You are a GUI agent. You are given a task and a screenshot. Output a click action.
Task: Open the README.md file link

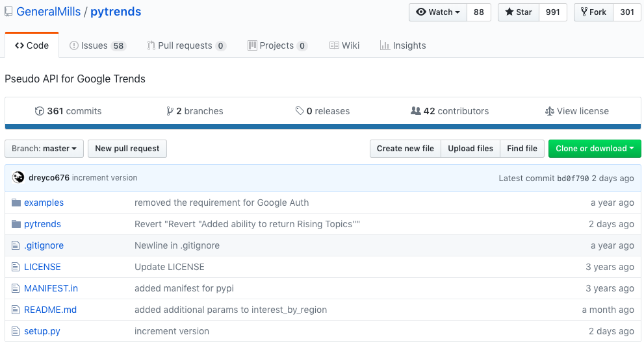(50, 310)
